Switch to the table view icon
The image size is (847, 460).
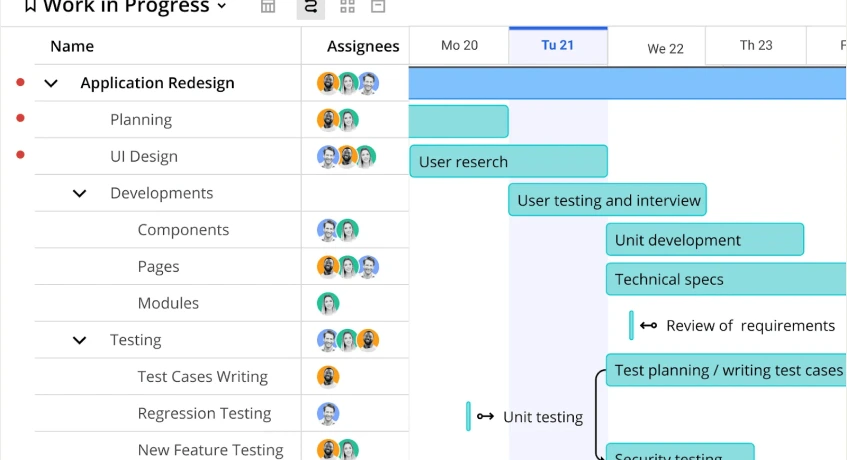coord(268,7)
